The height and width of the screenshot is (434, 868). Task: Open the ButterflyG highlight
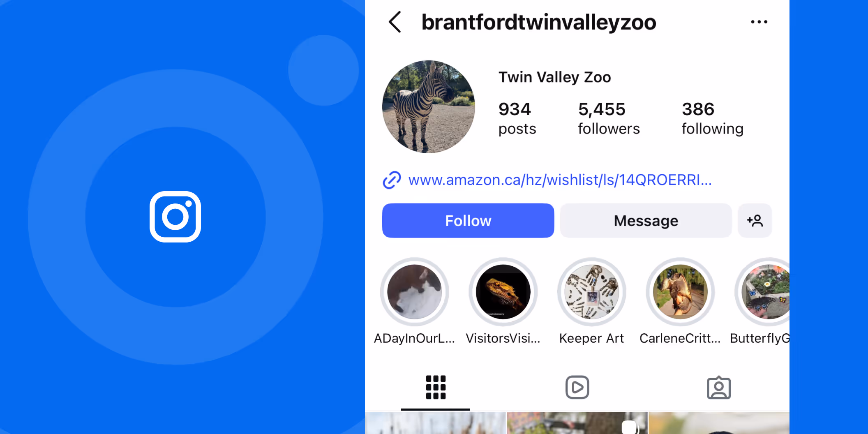(x=762, y=292)
